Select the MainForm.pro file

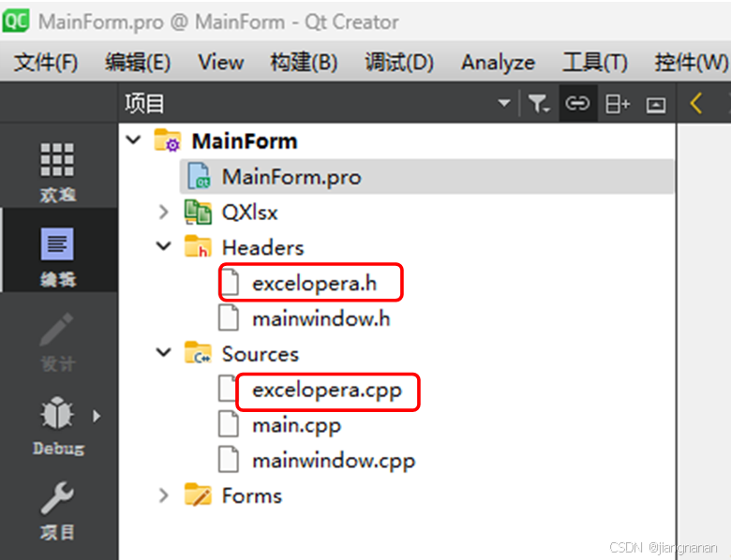(426, 177)
